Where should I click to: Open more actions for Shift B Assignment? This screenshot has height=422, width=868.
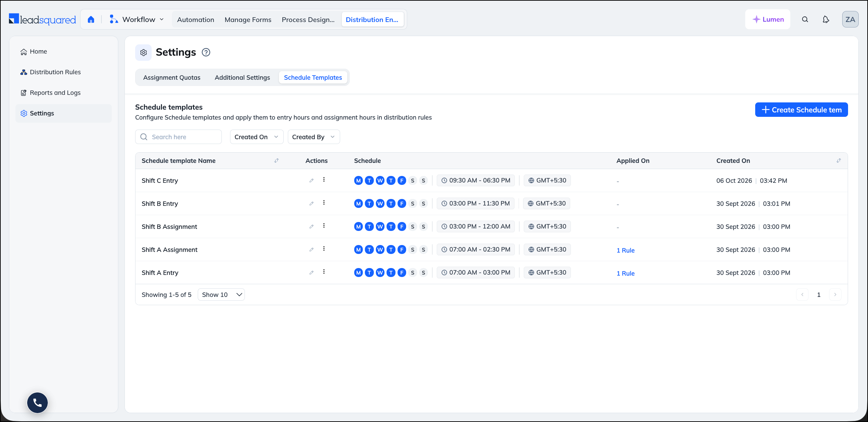(x=324, y=226)
